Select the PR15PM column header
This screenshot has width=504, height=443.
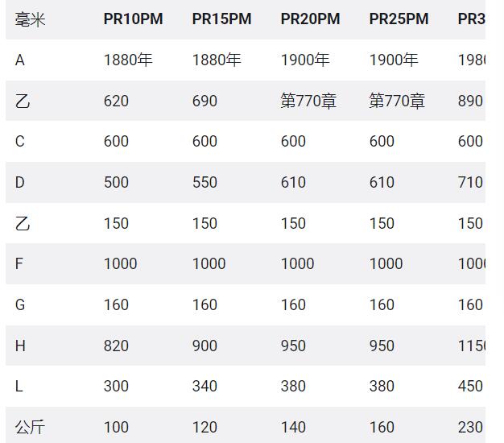point(221,19)
